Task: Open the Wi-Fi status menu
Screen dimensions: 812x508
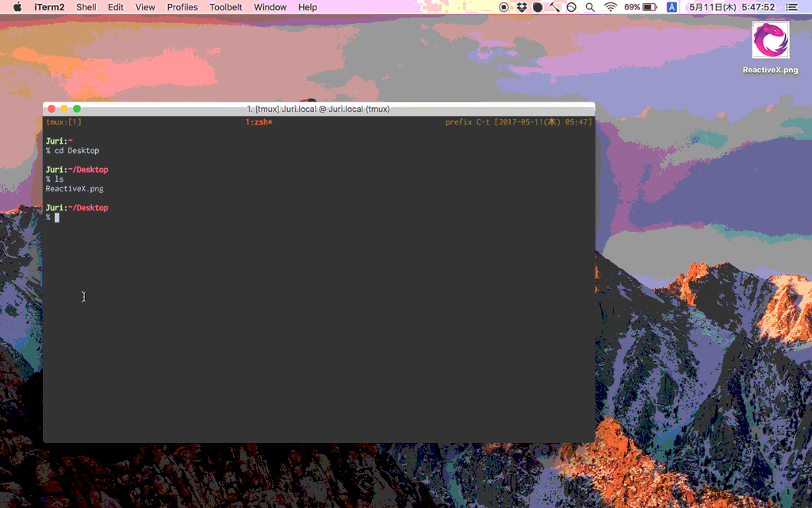Action: tap(611, 7)
